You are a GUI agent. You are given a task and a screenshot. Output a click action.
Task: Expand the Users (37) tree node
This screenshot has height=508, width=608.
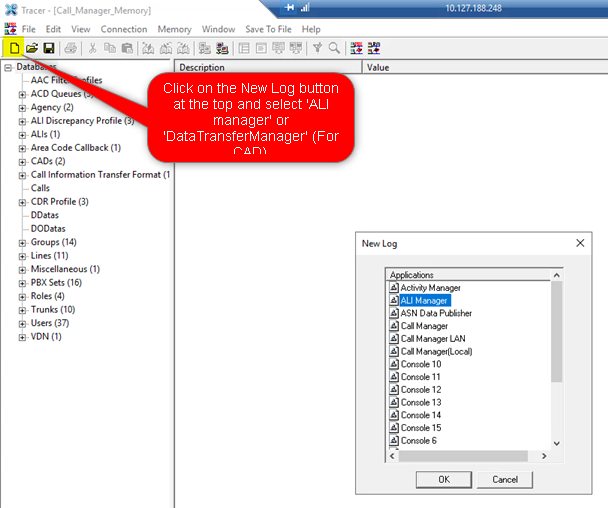22,324
